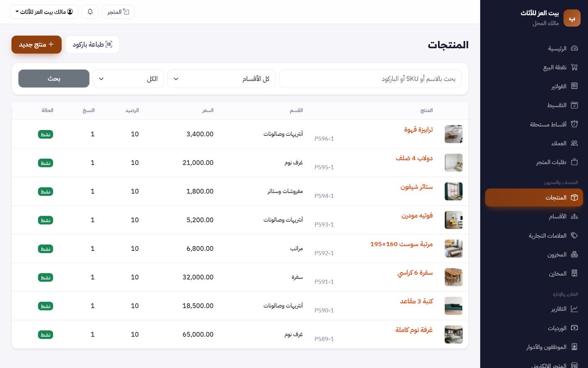Image resolution: width=588 pixels, height=368 pixels.
Task: Open the ستائر شيفون product link
Action: point(417,187)
